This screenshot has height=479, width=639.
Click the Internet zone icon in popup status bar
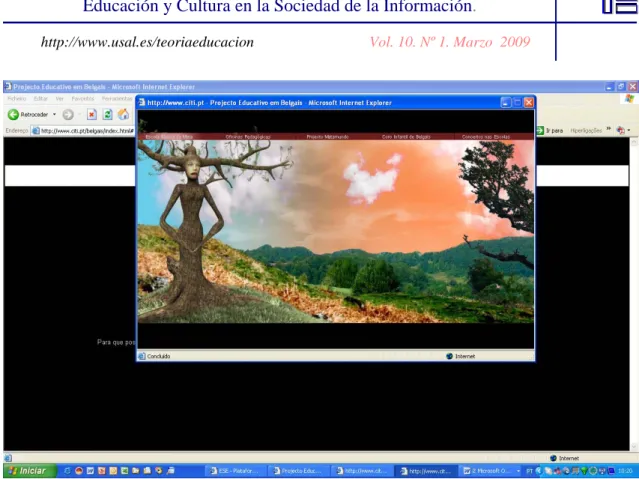pos(450,356)
